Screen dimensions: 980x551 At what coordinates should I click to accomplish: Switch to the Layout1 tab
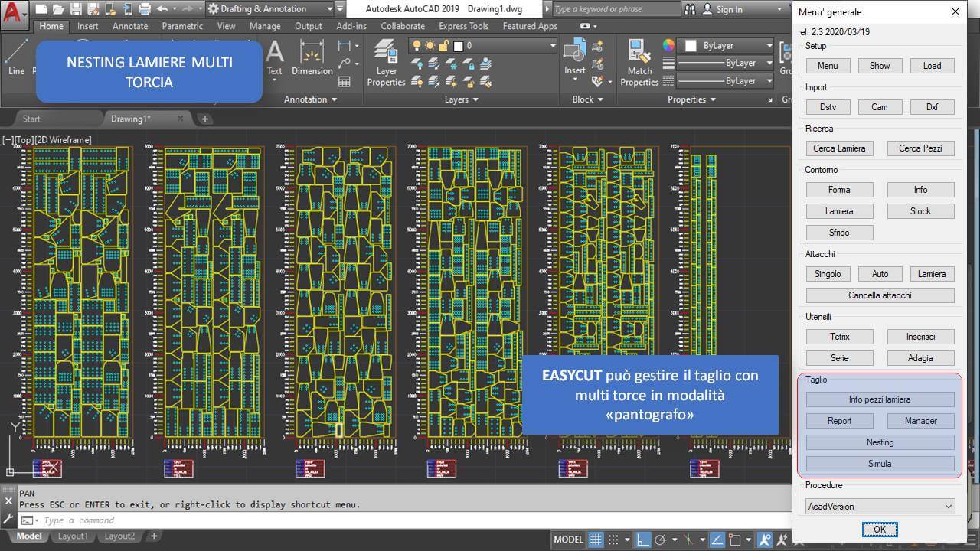(73, 536)
